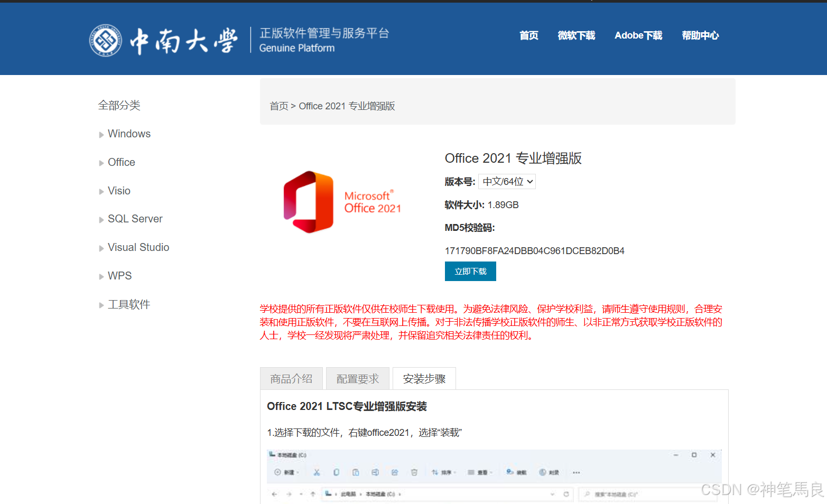Go to 首页 via the breadcrumb

(x=279, y=106)
